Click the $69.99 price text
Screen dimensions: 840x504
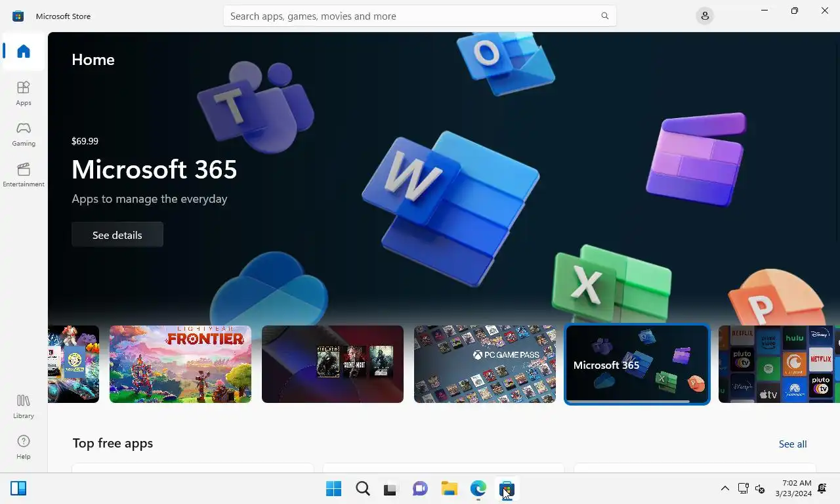(x=85, y=141)
